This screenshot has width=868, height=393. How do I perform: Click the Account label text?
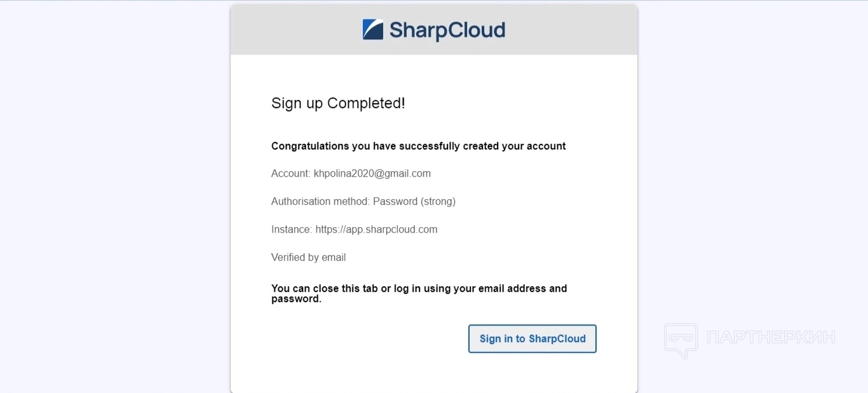290,174
